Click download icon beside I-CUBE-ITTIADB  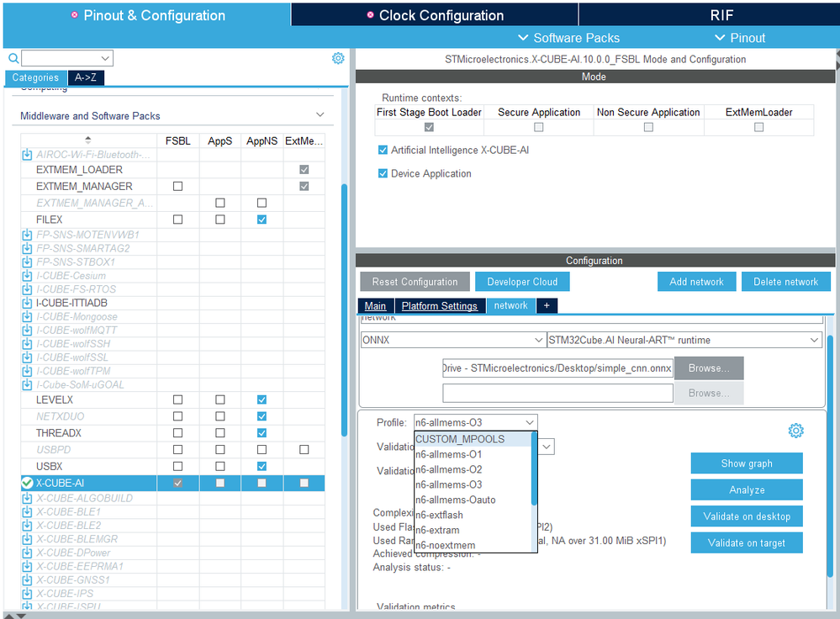(27, 303)
